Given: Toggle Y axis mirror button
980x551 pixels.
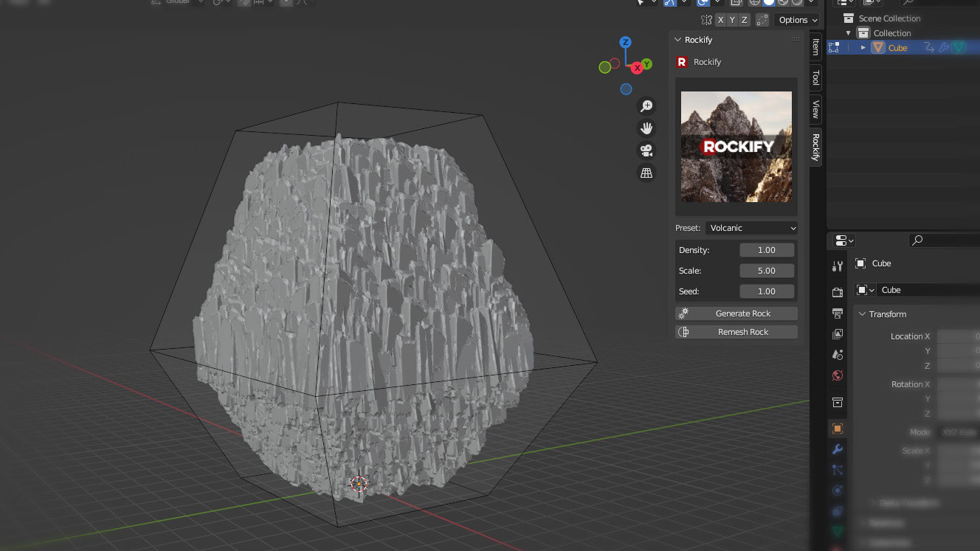Looking at the screenshot, I should pyautogui.click(x=732, y=20).
